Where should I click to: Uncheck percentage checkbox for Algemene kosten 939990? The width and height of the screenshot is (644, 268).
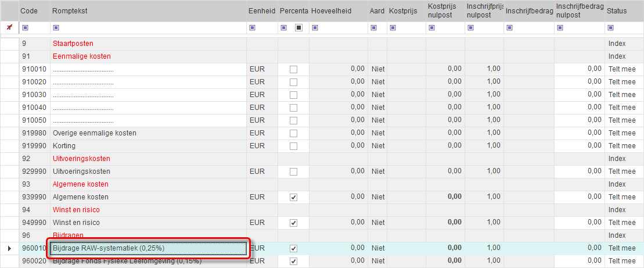tap(293, 197)
